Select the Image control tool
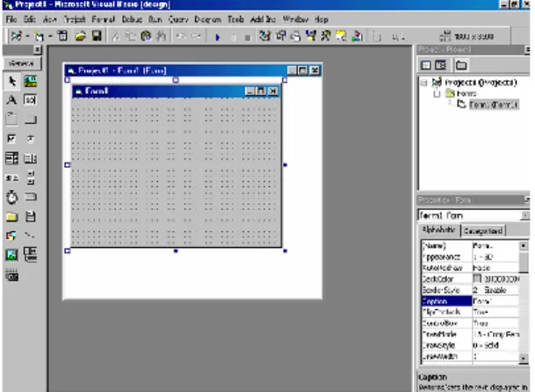 click(12, 255)
